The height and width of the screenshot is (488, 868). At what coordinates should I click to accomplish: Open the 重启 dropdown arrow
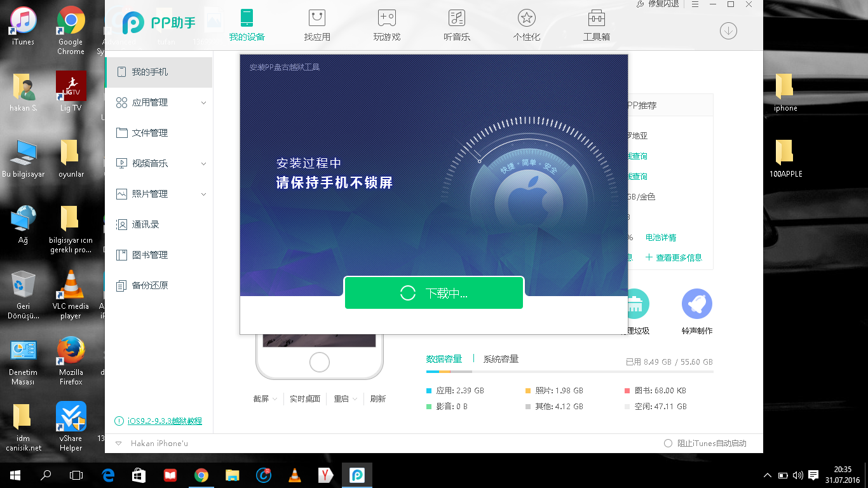pyautogui.click(x=355, y=399)
